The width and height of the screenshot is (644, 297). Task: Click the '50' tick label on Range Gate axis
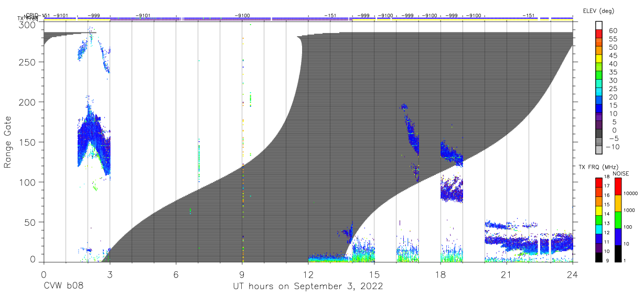(31, 222)
